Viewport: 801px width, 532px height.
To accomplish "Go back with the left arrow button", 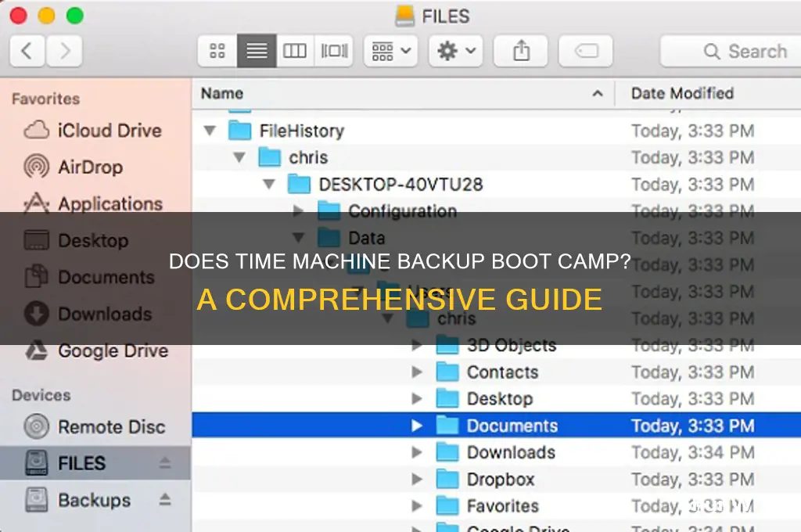I will tap(28, 51).
